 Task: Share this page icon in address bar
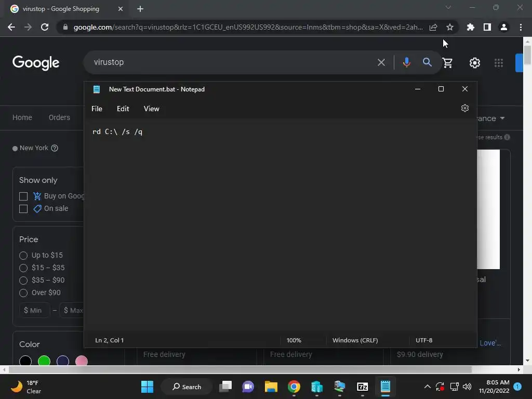coord(433,27)
